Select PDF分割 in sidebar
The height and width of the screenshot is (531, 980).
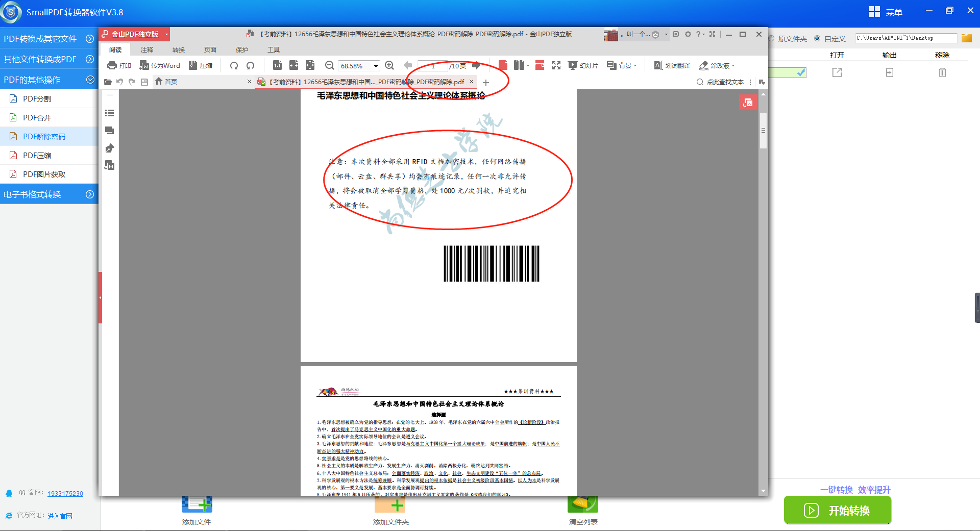pos(49,98)
